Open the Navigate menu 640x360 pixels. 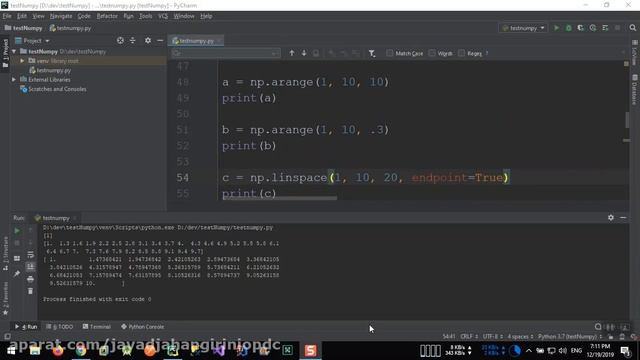click(61, 16)
